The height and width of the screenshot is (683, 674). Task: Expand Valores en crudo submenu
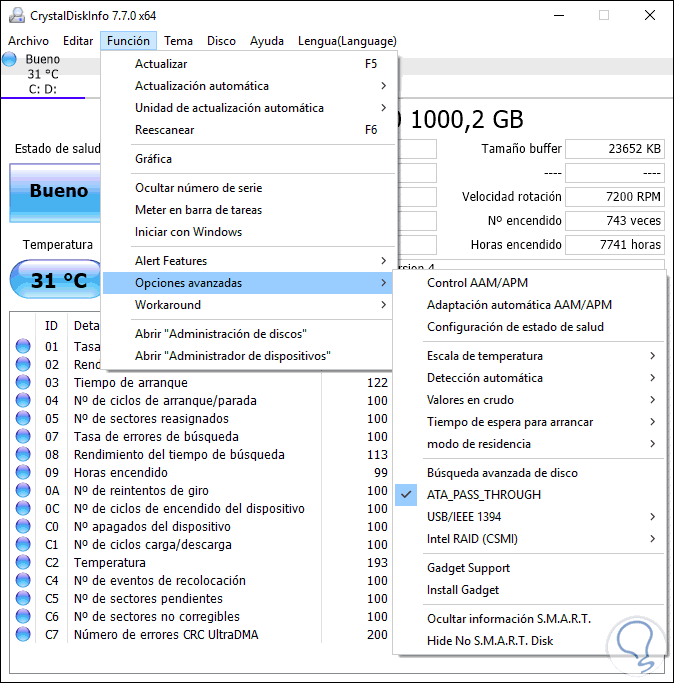tap(529, 400)
